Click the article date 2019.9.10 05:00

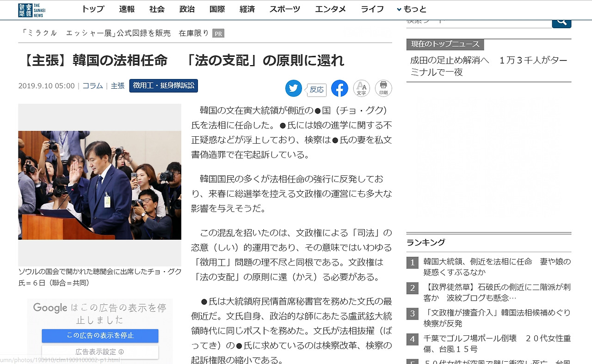[46, 86]
